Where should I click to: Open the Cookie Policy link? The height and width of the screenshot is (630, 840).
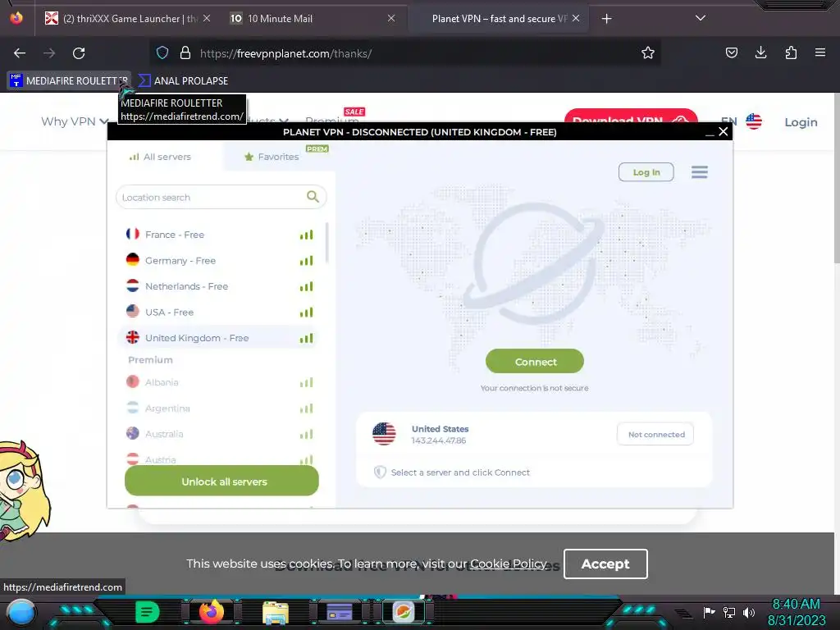(509, 564)
